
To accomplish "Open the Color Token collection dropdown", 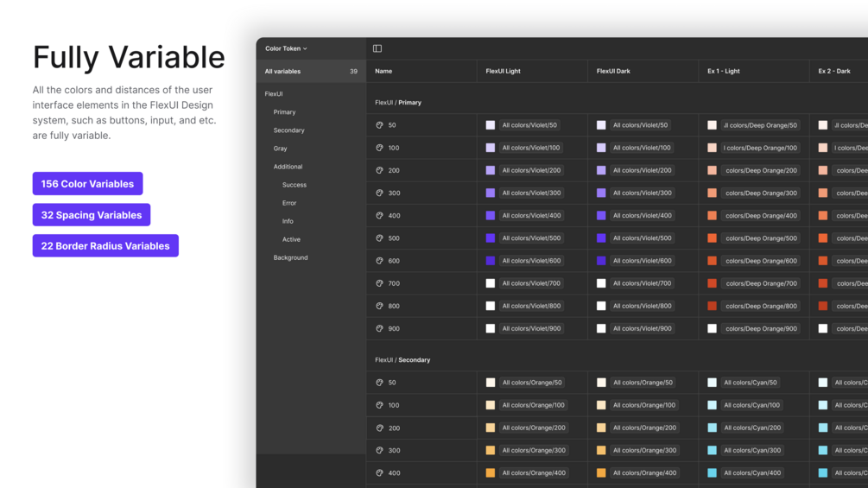I will point(286,48).
